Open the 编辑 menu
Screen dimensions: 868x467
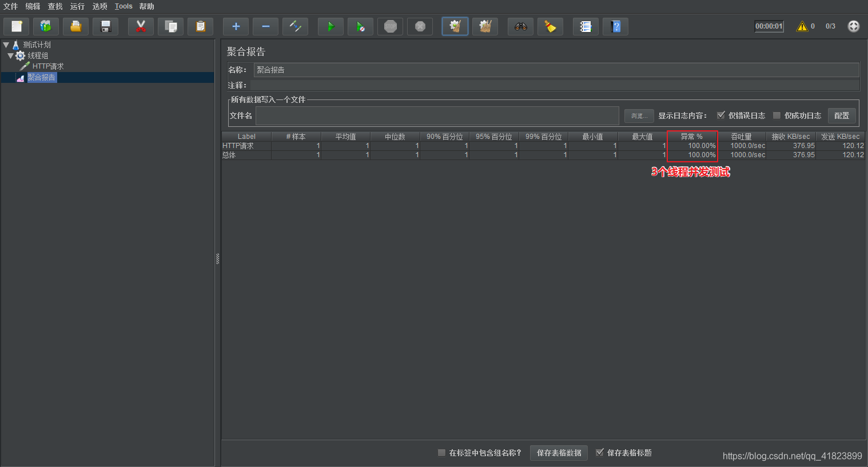click(x=33, y=6)
